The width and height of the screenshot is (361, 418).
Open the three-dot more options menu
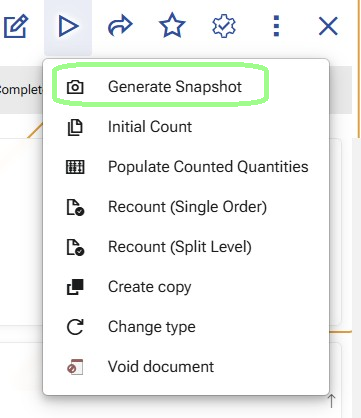tap(276, 26)
